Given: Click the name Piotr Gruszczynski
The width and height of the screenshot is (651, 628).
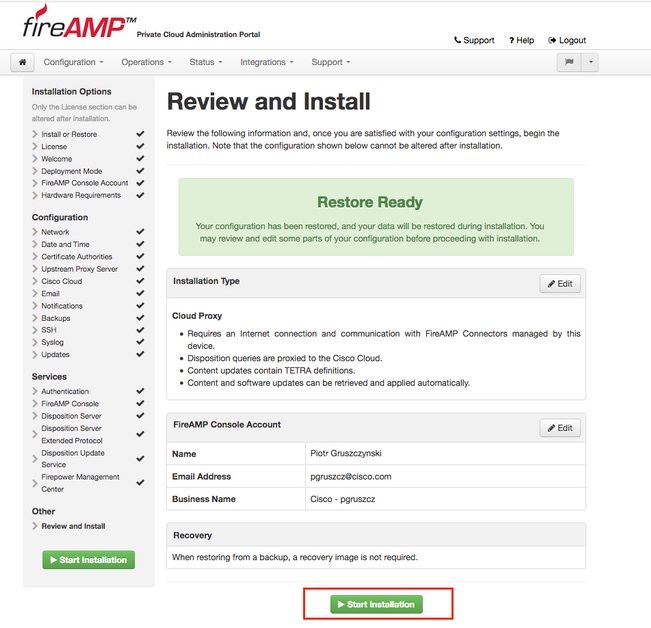Looking at the screenshot, I should point(346,454).
